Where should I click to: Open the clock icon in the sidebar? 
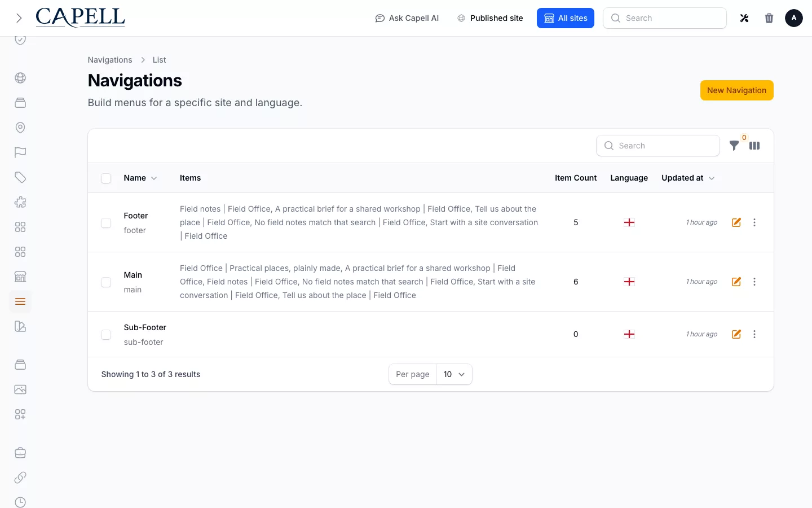(x=20, y=502)
